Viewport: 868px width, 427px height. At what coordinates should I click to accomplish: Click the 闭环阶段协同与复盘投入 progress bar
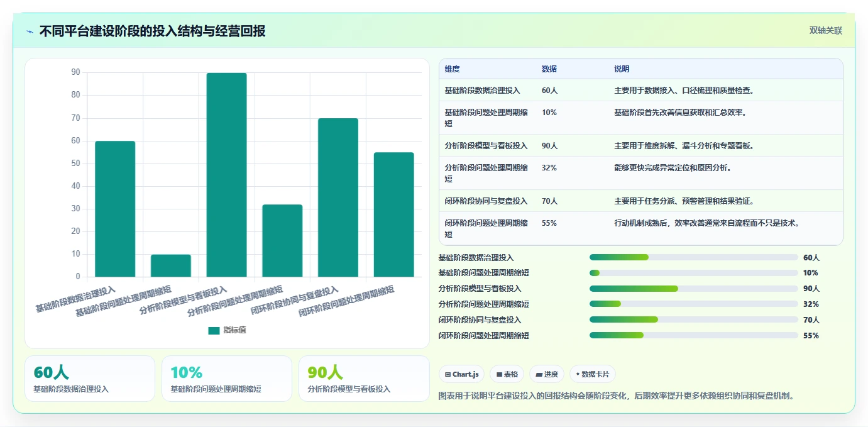pyautogui.click(x=694, y=319)
